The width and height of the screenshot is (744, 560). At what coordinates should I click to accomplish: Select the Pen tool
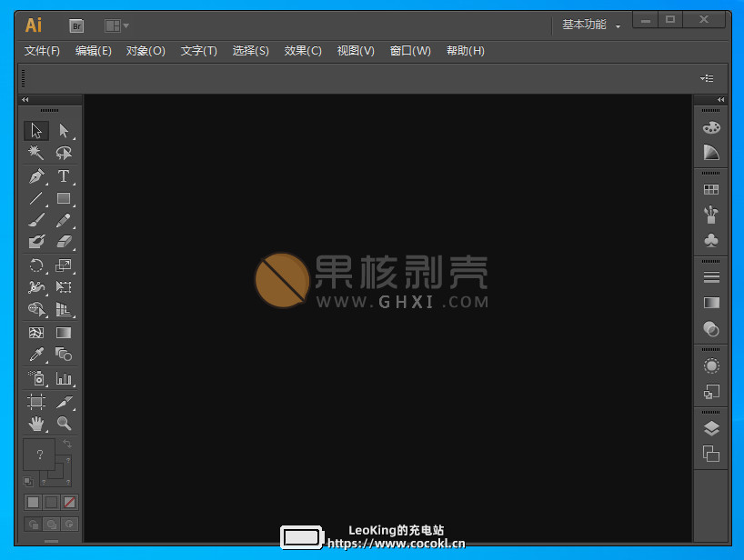[x=36, y=176]
